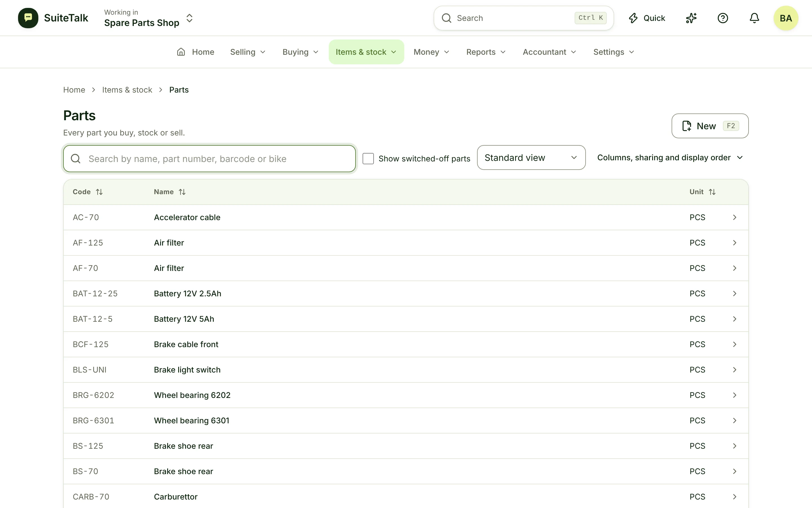The image size is (812, 508).
Task: Sort the table by Unit column arrows
Action: (712, 192)
